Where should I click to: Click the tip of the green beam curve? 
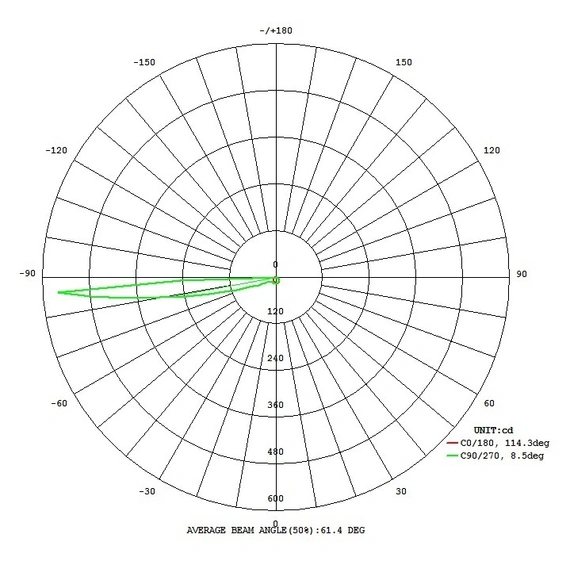59,292
